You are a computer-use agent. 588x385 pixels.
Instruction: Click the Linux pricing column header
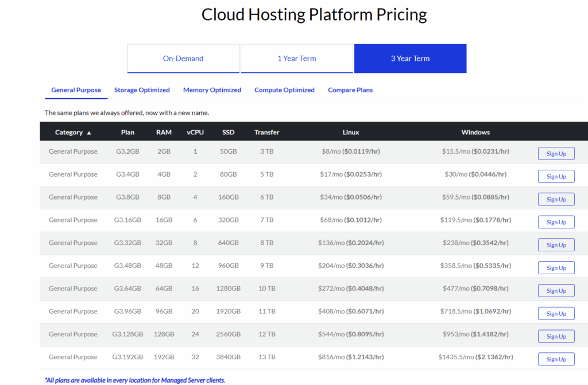(351, 133)
